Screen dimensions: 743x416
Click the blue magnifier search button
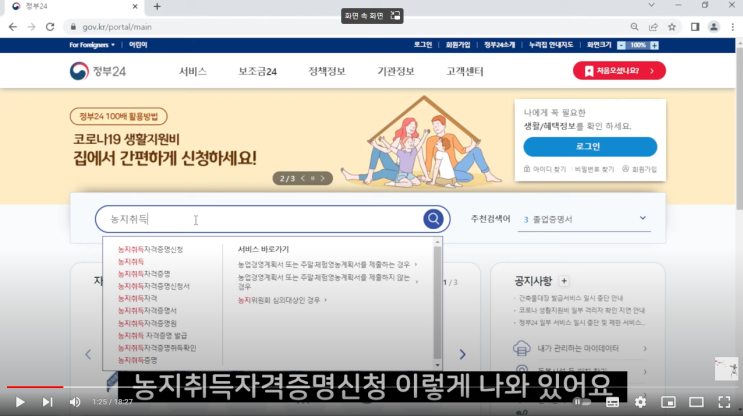(x=433, y=219)
